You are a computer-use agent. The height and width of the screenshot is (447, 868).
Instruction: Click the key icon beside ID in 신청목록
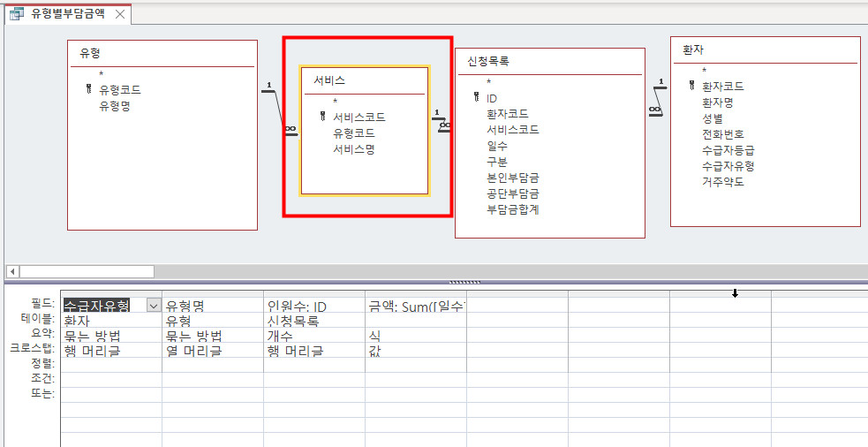477,98
